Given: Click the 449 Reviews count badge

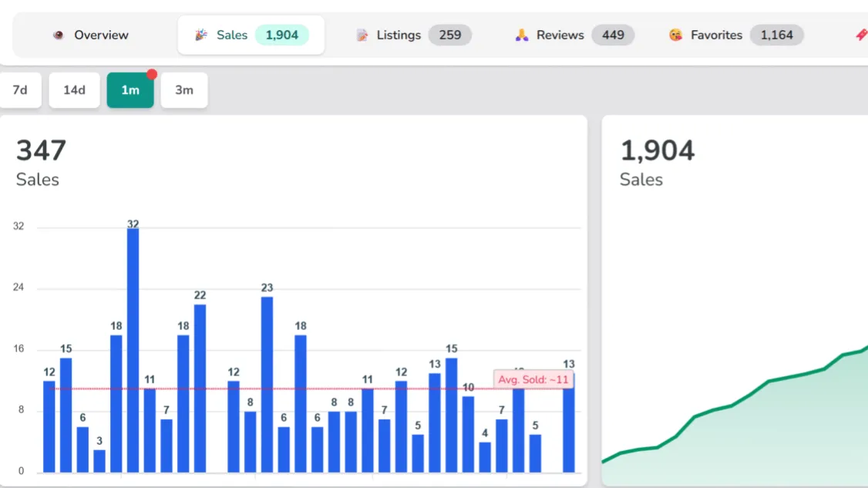Looking at the screenshot, I should 613,35.
